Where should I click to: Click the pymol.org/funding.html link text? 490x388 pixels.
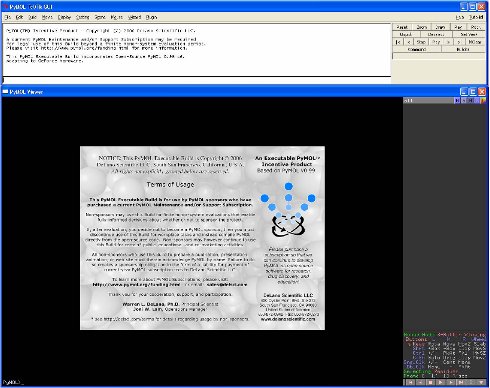click(136, 285)
